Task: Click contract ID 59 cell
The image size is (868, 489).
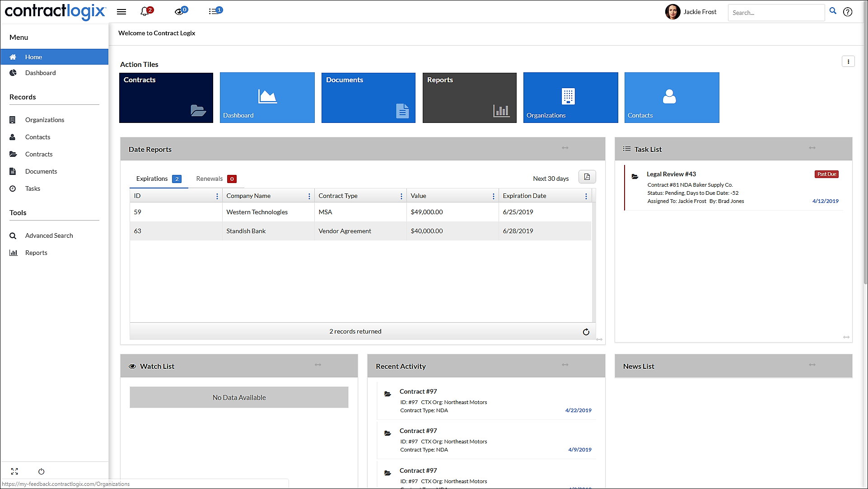Action: tap(176, 212)
